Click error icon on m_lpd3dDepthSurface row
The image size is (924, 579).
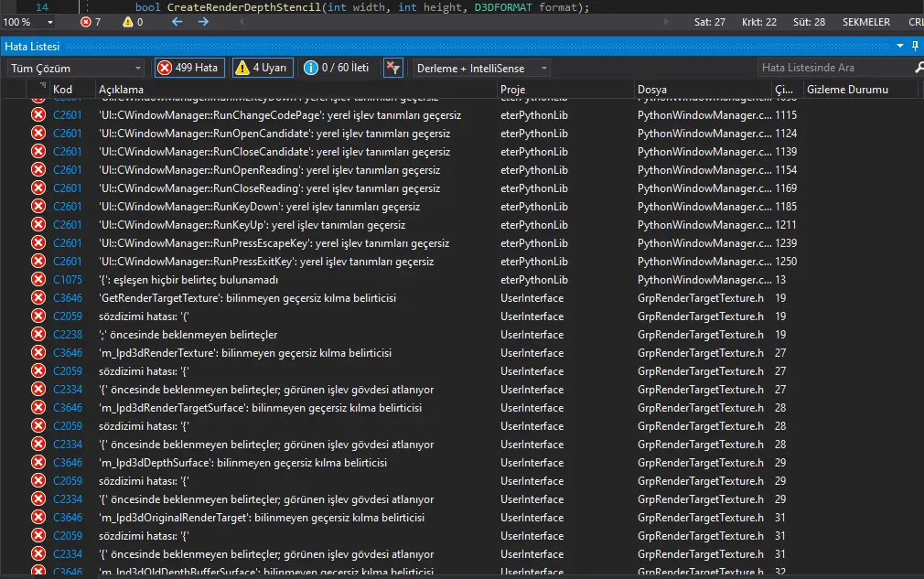pyautogui.click(x=38, y=462)
